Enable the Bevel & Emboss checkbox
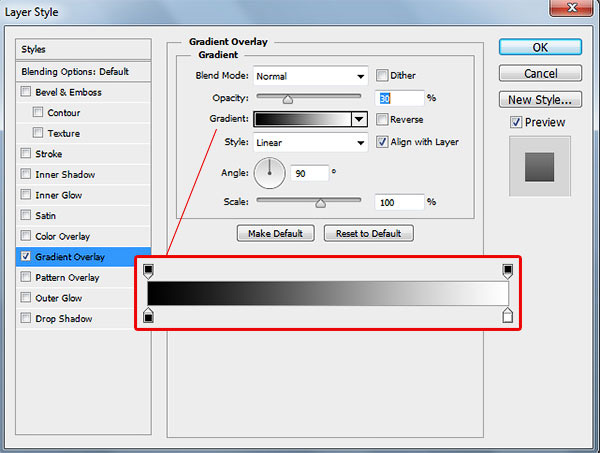This screenshot has height=453, width=600. (26, 91)
